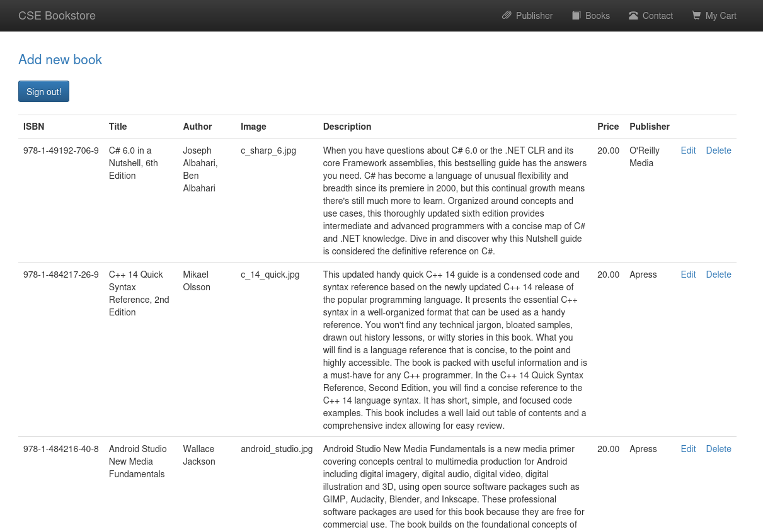763x532 pixels.
Task: Go to the Books page
Action: pyautogui.click(x=591, y=16)
